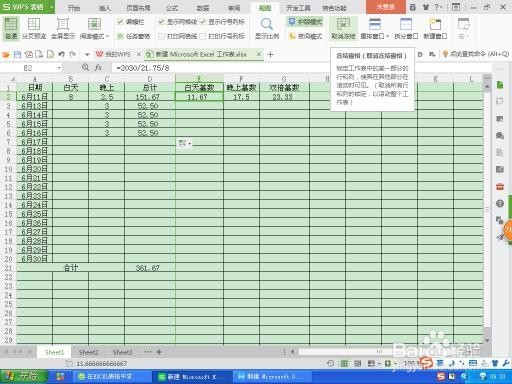The image size is (512, 384).
Task: Expand the Reading Mode dropdown arrow
Action: [x=107, y=36]
